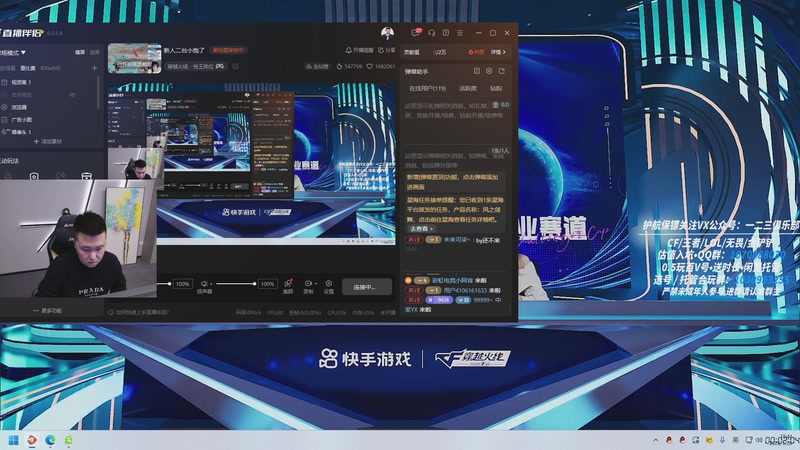
Task: Open the messages icon with red badge
Action: pyautogui.click(x=416, y=33)
